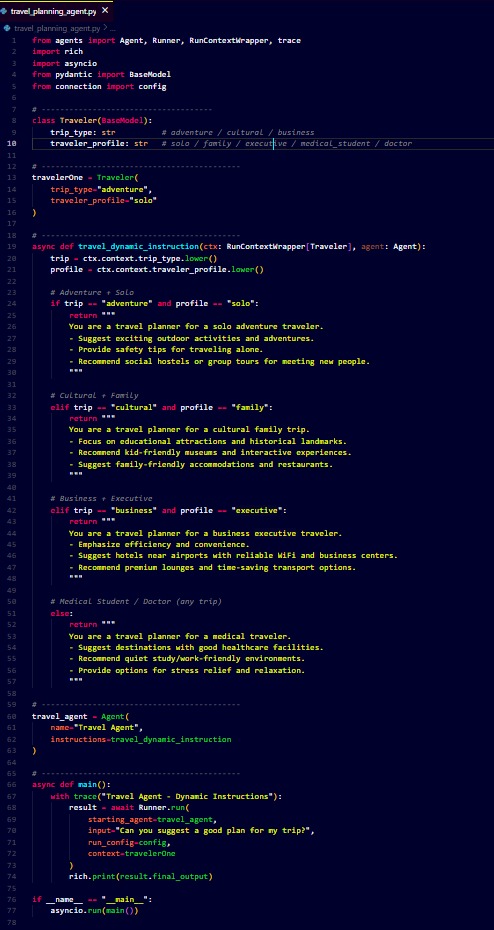Click line starting '- Recommend quiet study/work-friendly'
The image size is (494, 930).
click(187, 660)
